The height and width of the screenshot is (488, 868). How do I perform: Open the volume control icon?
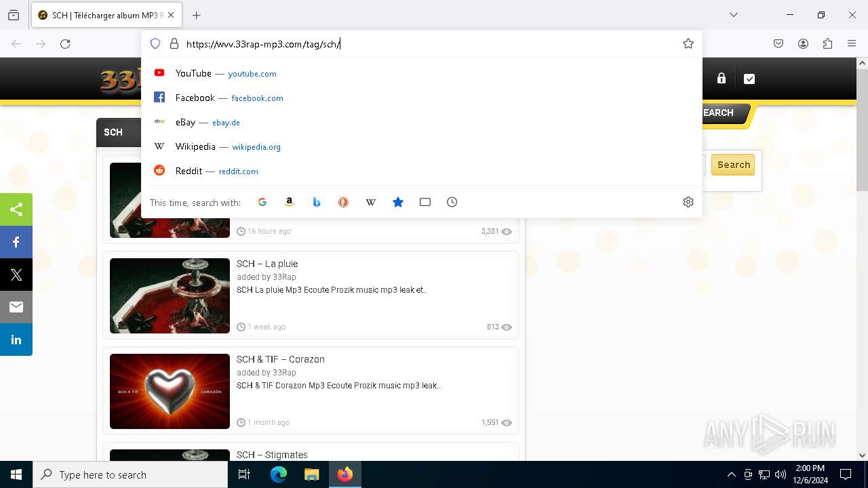[781, 474]
